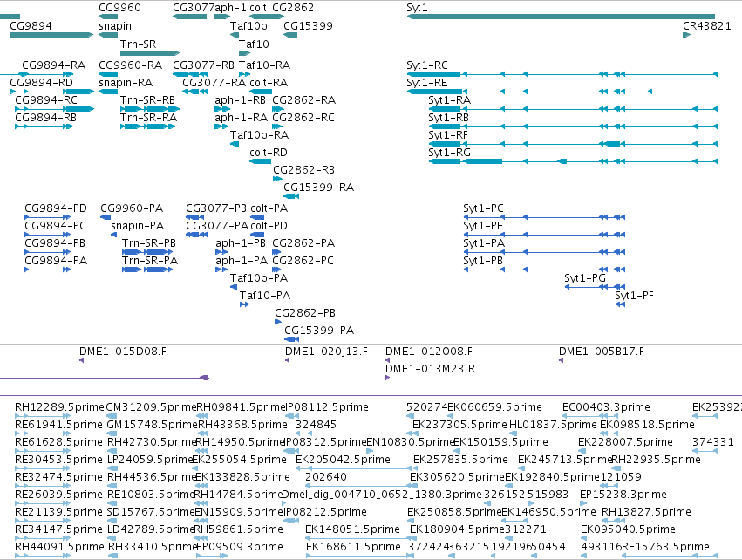Click the Syt1 gene label
Image resolution: width=742 pixels, height=560 pixels.
coord(417,8)
